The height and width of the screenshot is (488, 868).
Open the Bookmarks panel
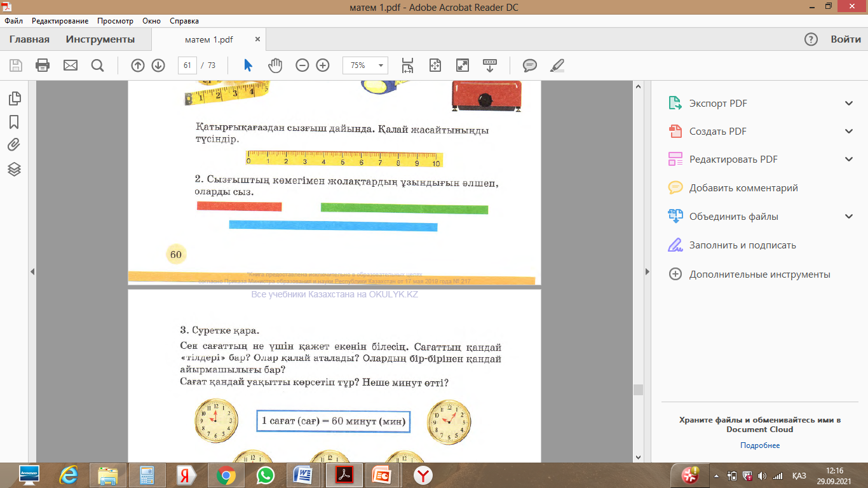14,121
